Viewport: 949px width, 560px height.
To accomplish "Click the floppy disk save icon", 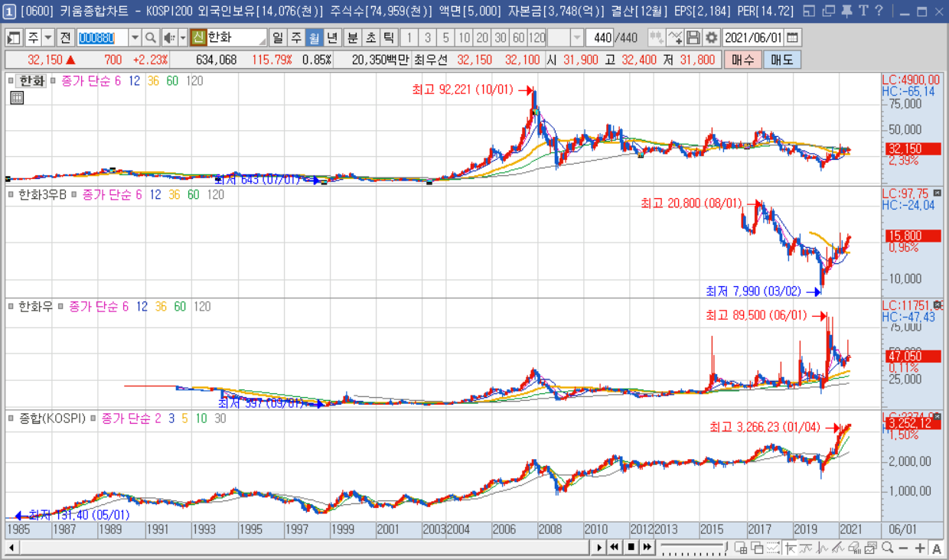I will 693,37.
